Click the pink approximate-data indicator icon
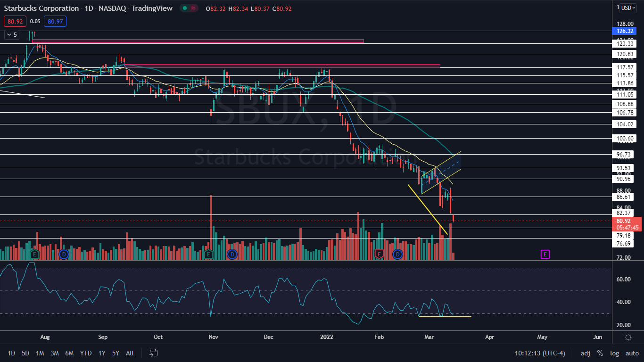Screen dimensions: 644x362 [194, 8]
